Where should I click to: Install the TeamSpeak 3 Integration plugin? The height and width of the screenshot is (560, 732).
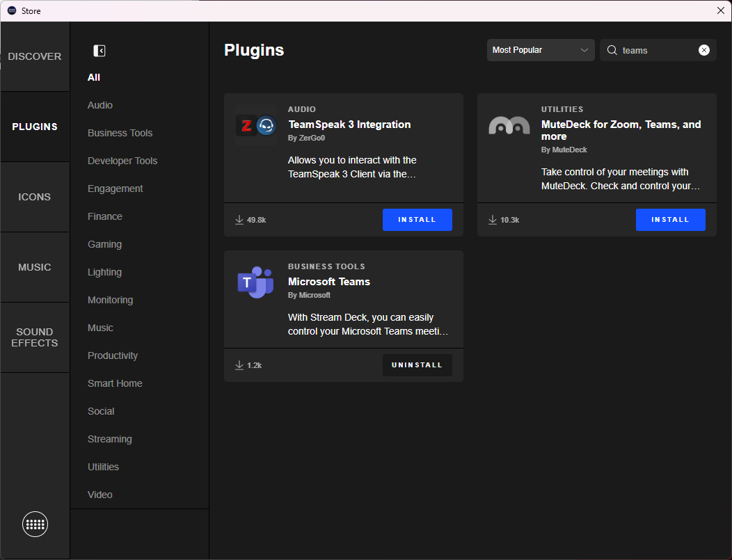(417, 220)
